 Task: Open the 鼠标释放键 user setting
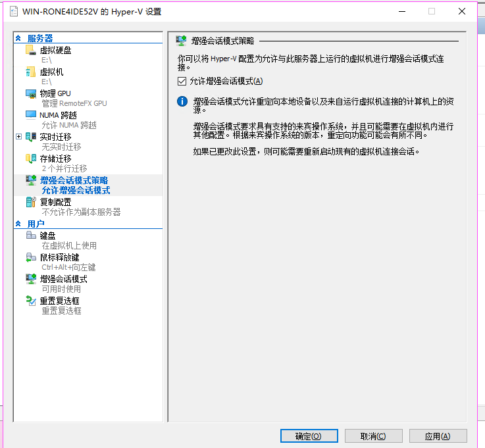[59, 257]
